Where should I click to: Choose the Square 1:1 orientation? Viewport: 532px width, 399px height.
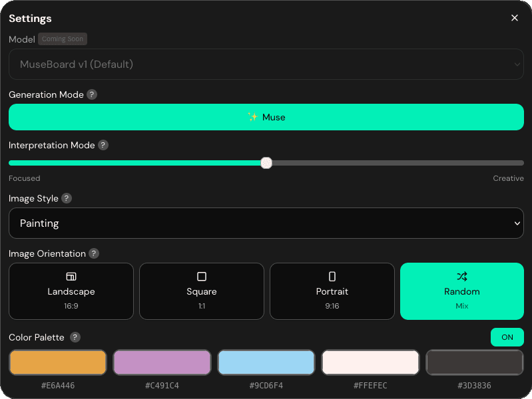[202, 291]
